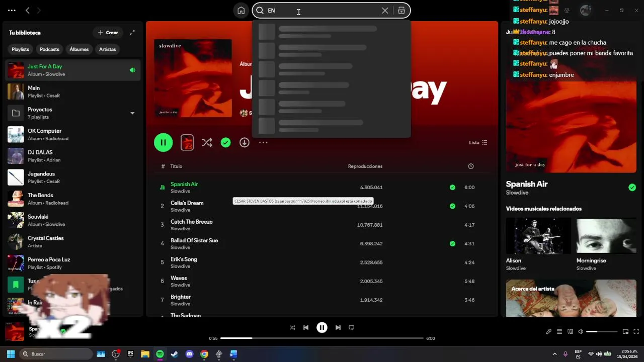Seek along the song progress bar
Screen dimensions: 644x362
(x=322, y=338)
